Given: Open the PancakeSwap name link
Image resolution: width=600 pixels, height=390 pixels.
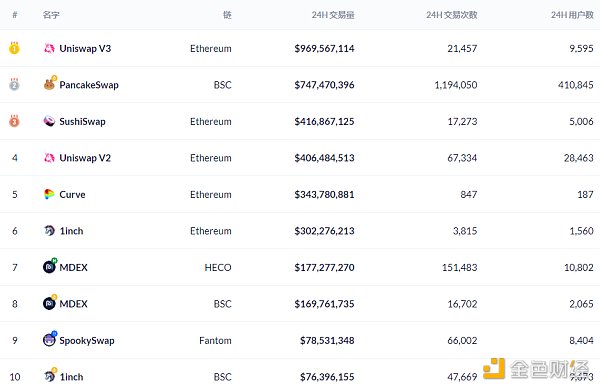Looking at the screenshot, I should click(x=89, y=85).
